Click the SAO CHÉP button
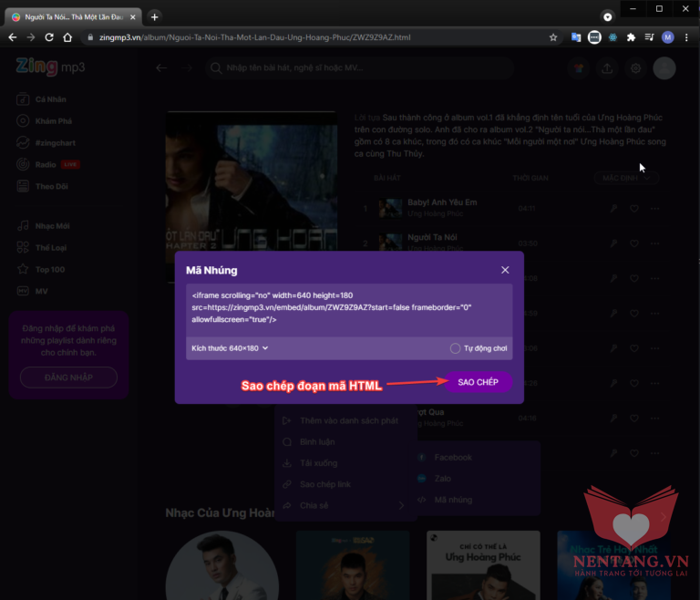This screenshot has height=600, width=700. pos(479,382)
